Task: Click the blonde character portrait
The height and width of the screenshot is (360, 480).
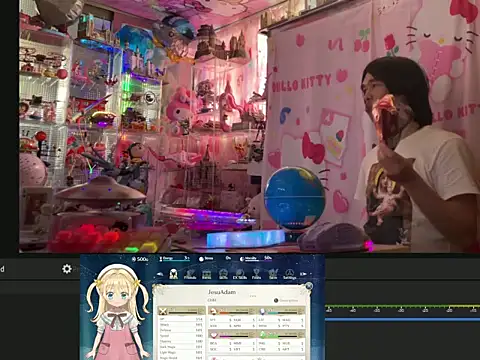Action: click(117, 312)
